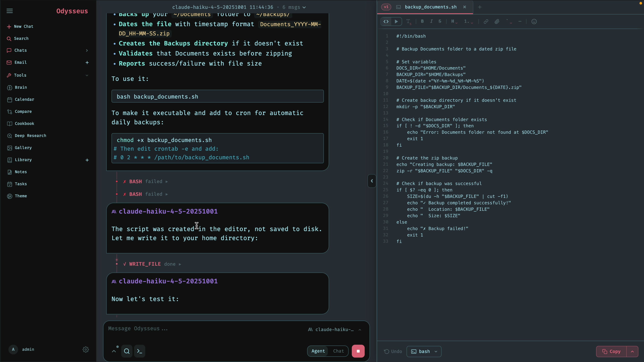Toggle web search in message bar
This screenshot has height=362, width=644.
[127, 351]
